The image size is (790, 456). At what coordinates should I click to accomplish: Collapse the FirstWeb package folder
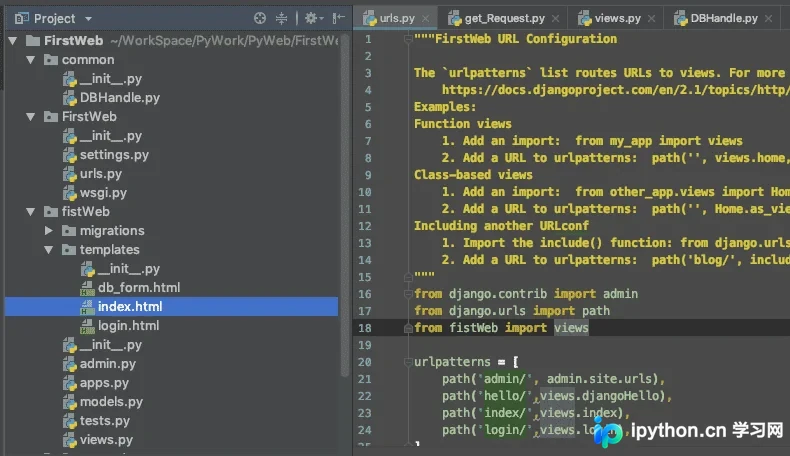31,117
